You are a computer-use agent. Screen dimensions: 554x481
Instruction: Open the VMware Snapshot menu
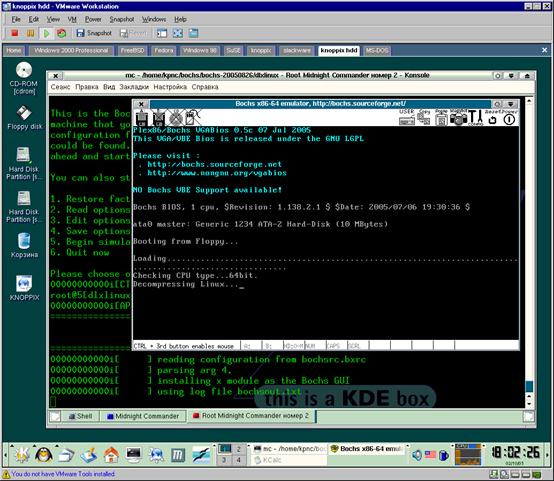122,19
